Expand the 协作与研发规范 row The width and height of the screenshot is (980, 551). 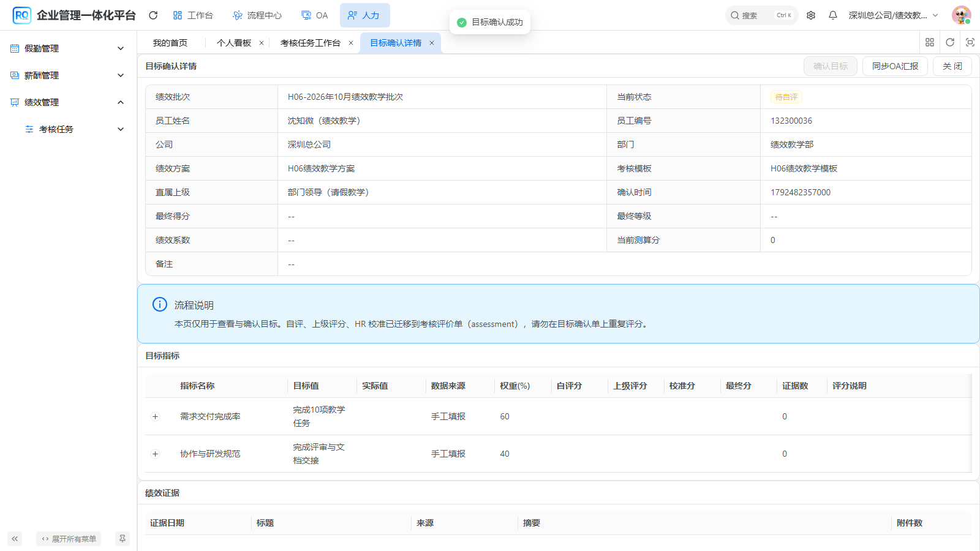click(155, 454)
